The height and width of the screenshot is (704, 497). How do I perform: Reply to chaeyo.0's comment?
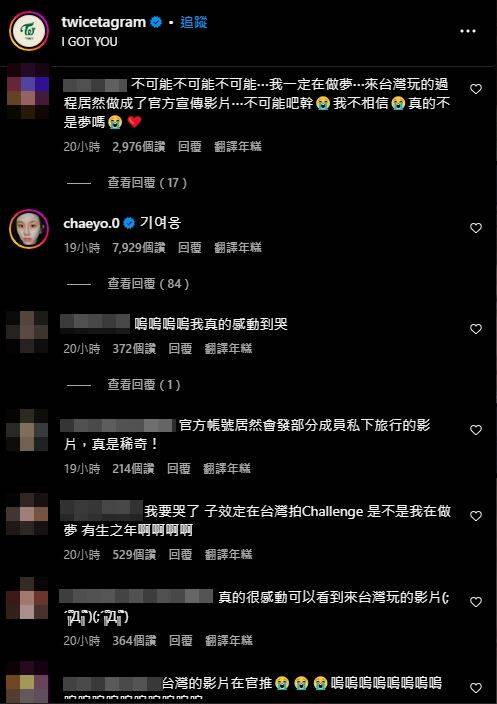click(189, 247)
